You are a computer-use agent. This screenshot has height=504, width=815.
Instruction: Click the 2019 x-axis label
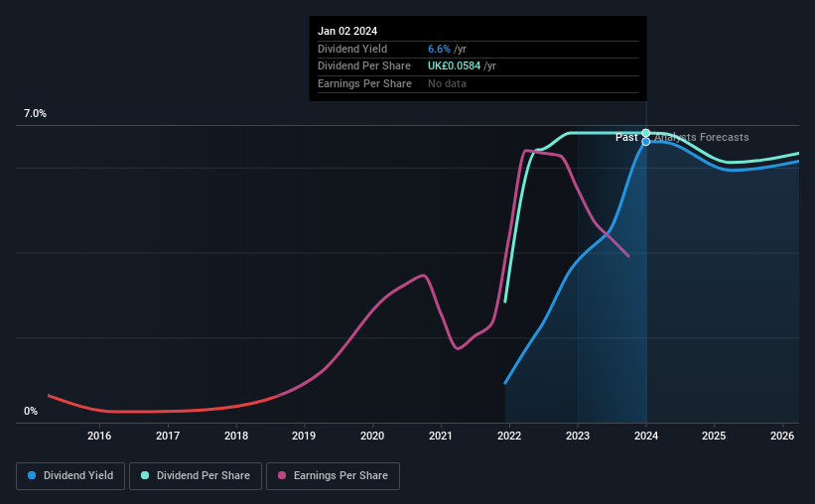[x=304, y=436]
